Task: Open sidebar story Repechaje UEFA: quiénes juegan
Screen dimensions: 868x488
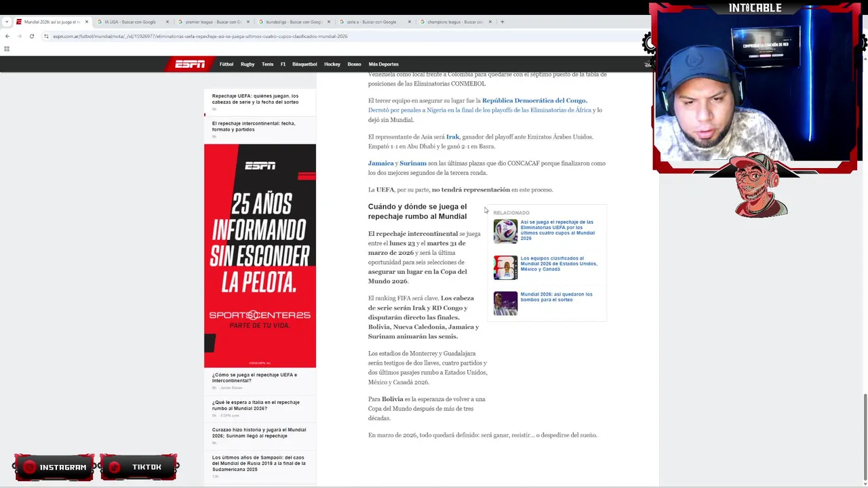Action: click(255, 99)
